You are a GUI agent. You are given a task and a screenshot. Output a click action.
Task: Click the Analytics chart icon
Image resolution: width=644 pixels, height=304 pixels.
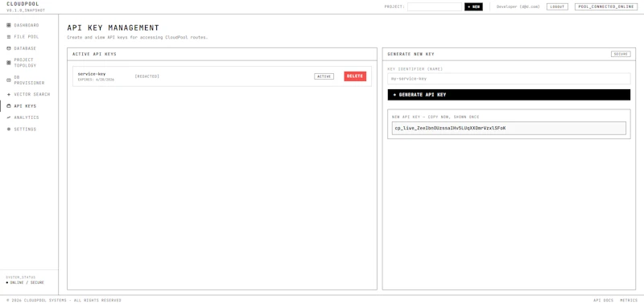tap(9, 117)
